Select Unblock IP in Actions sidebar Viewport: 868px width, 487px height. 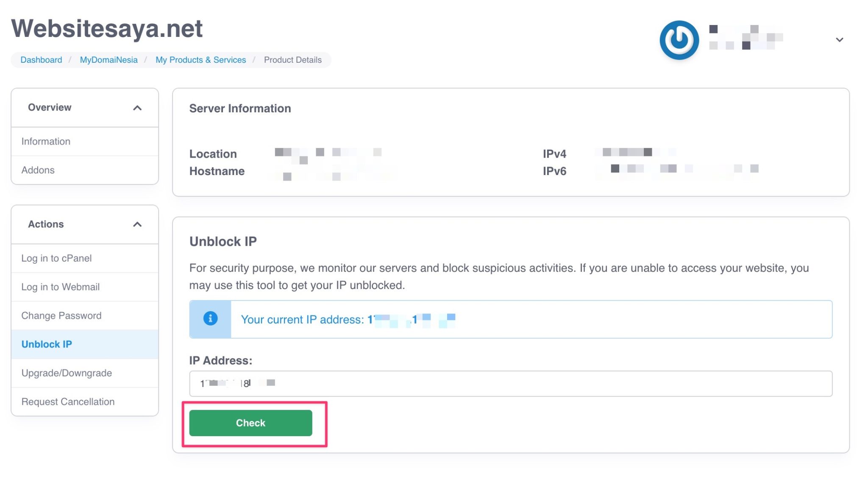(x=47, y=344)
